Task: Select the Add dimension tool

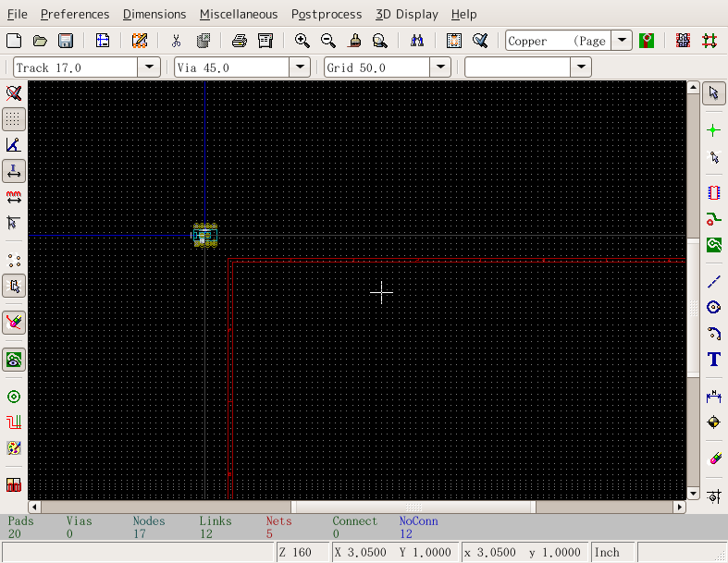Action: pyautogui.click(x=713, y=397)
